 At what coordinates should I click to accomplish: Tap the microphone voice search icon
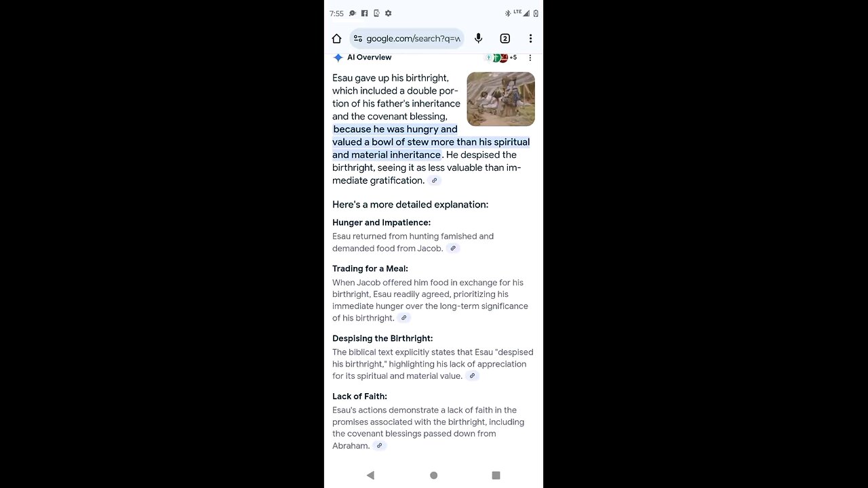478,39
